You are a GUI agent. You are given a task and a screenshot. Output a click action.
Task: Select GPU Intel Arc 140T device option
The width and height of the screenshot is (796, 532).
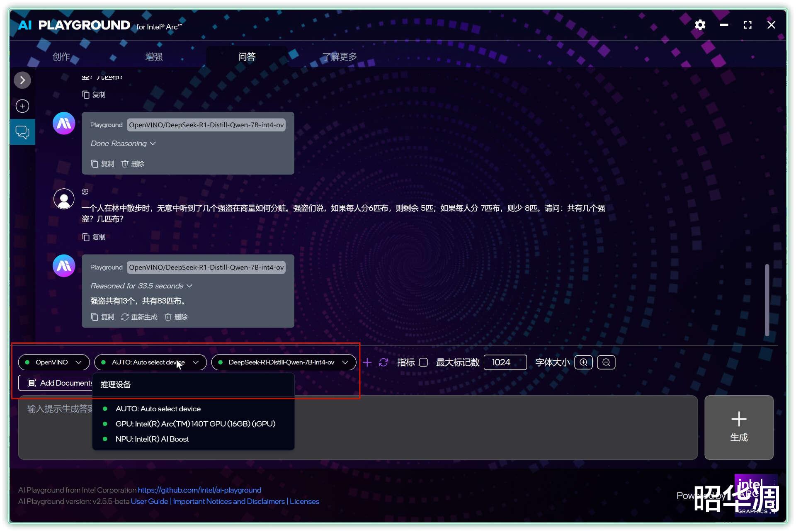point(195,424)
